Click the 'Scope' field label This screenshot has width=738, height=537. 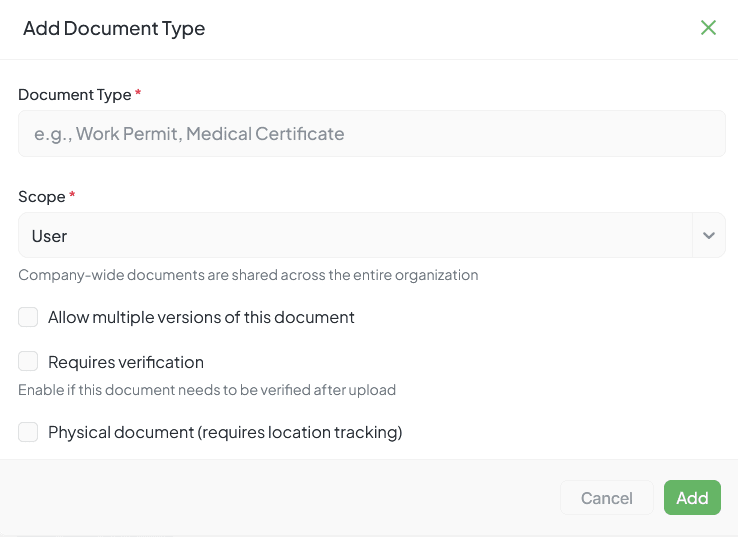41,196
